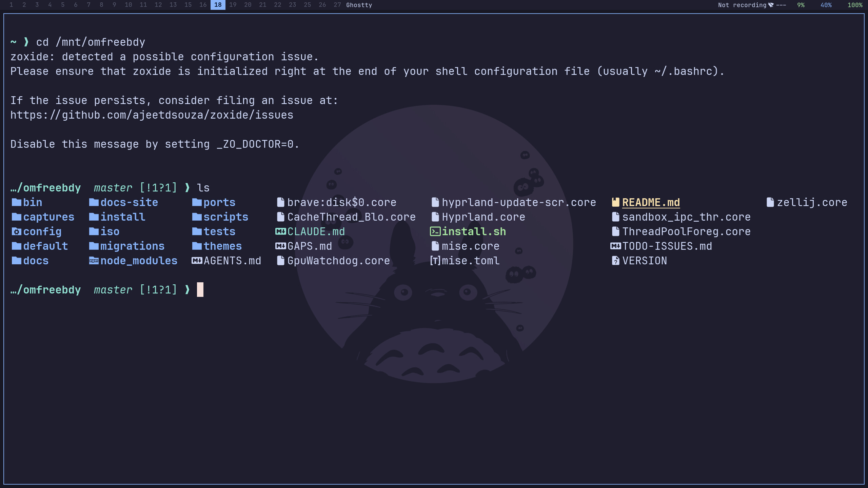Screen dimensions: 868x488
Task: Click the bin folder icon
Action: [16, 202]
